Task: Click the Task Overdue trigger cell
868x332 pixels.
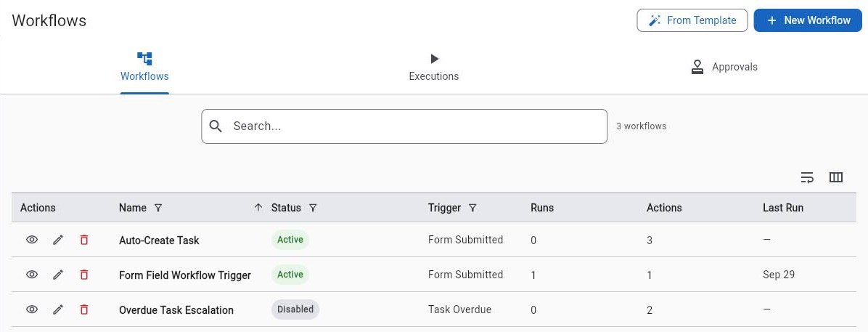Action: [459, 309]
